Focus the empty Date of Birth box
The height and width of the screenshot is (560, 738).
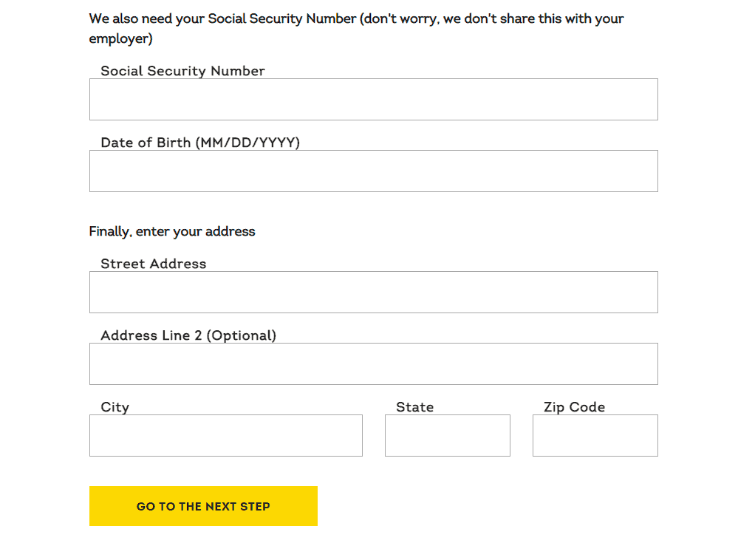[x=373, y=171]
